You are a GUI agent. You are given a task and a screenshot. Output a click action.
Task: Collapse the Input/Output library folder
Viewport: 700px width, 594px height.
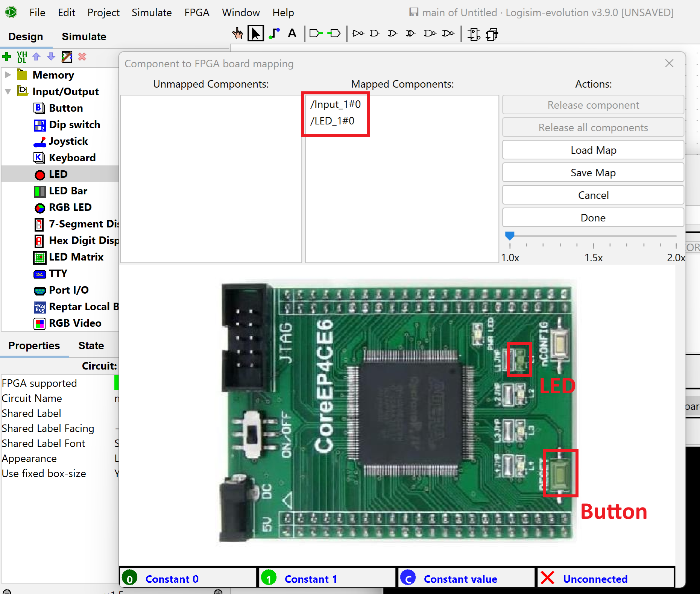pos(8,91)
